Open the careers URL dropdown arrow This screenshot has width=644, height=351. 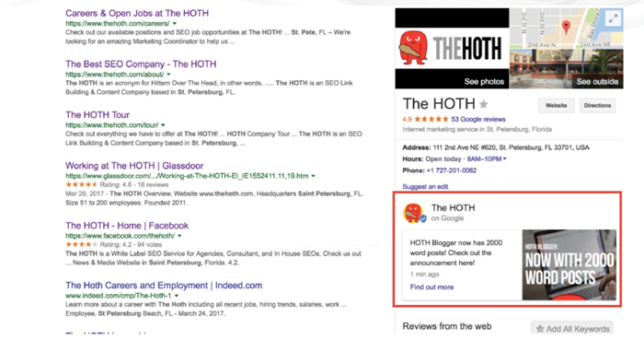175,24
